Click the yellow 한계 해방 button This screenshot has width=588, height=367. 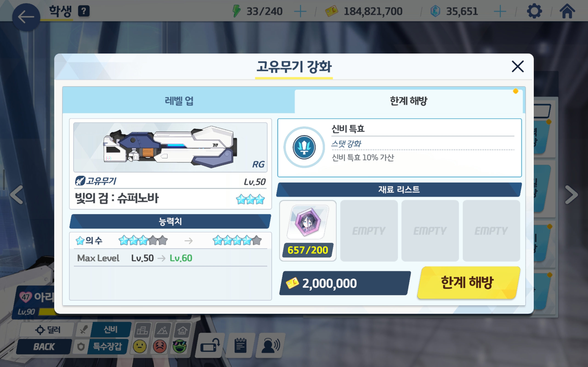pyautogui.click(x=468, y=283)
